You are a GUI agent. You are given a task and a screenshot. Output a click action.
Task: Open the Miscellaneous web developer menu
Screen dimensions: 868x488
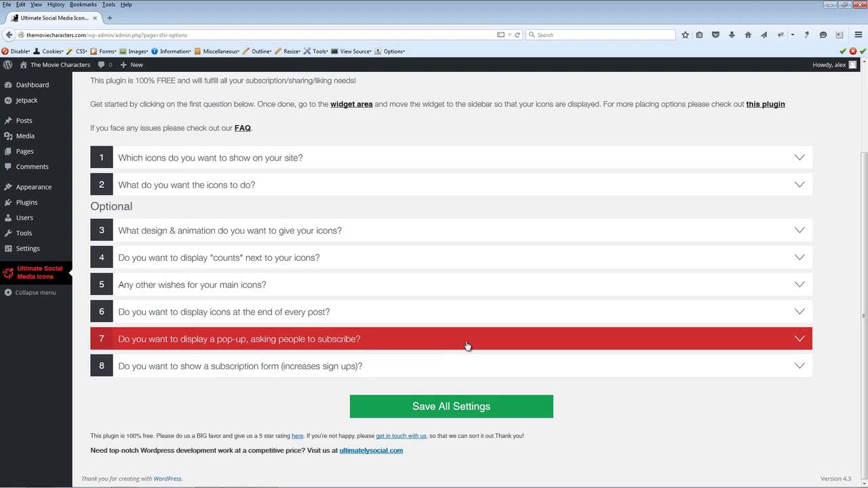(217, 51)
